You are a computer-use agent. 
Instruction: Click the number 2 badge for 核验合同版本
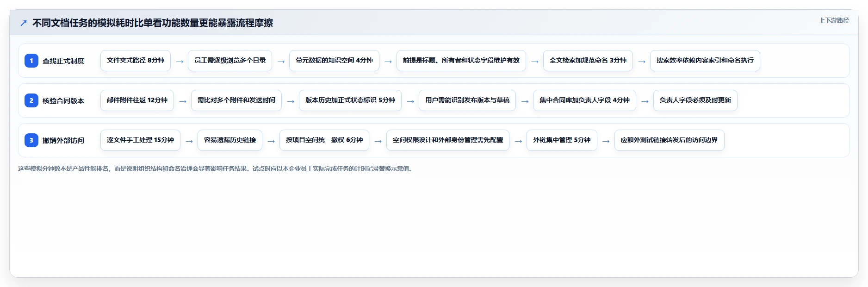[31, 100]
